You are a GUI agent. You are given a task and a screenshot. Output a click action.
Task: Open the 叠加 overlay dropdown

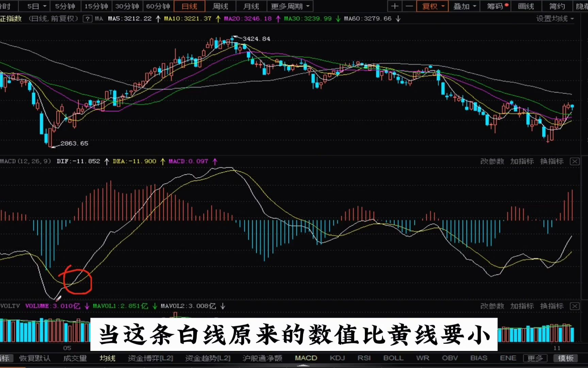point(464,6)
